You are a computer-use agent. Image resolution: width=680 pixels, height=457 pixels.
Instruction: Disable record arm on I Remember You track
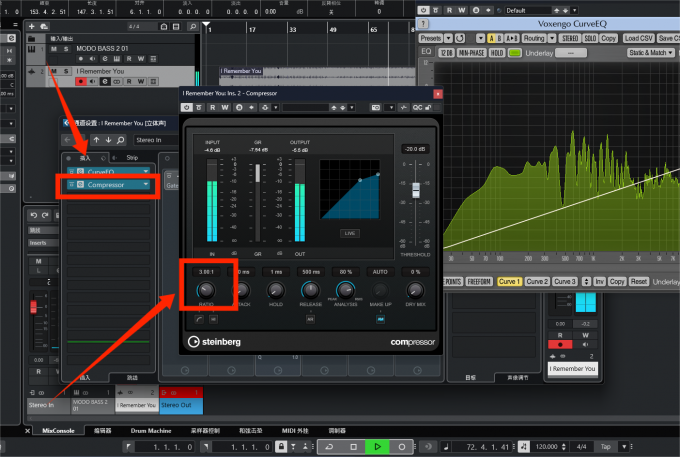(x=81, y=82)
